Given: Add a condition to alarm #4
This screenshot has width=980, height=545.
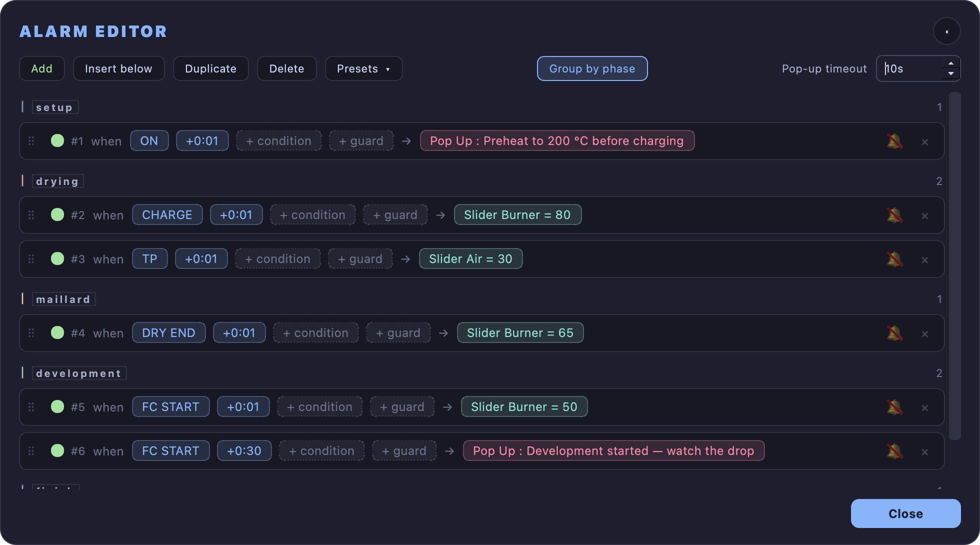Looking at the screenshot, I should tap(315, 332).
